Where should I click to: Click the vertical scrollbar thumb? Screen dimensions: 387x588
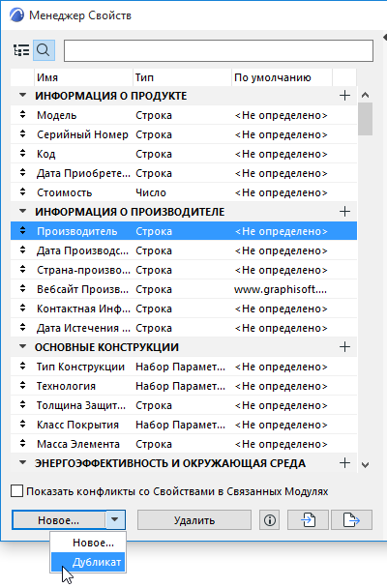click(366, 119)
